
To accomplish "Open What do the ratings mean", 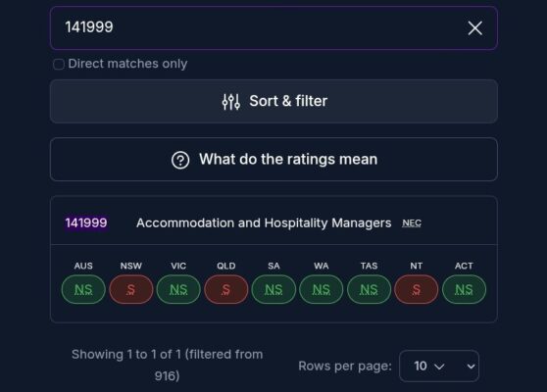I will pos(273,160).
